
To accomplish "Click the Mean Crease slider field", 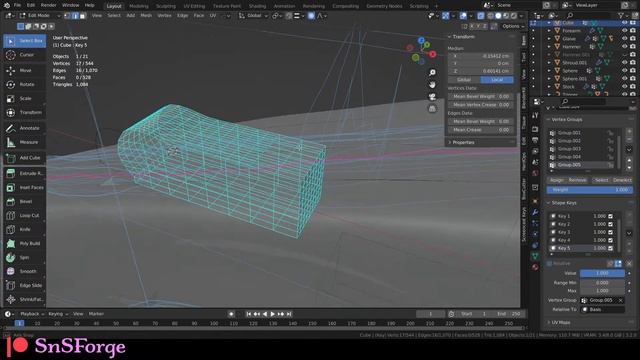I will [x=480, y=130].
